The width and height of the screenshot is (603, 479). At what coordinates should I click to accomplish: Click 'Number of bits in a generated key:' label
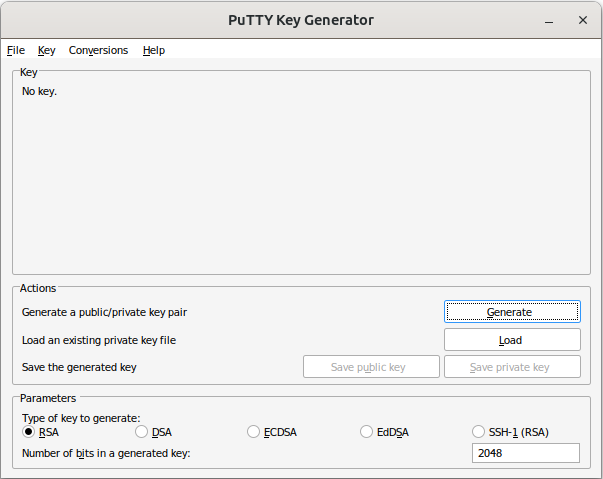click(106, 453)
